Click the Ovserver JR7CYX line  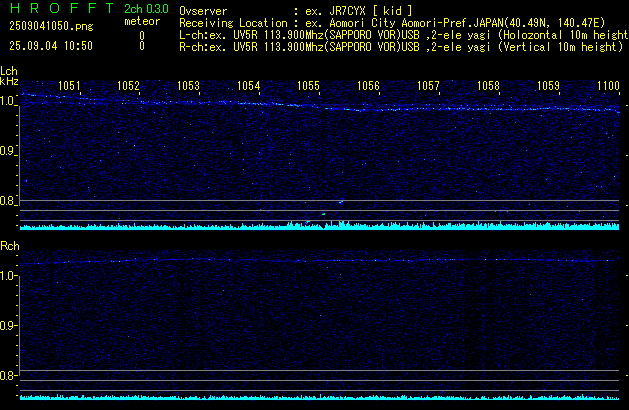[296, 11]
